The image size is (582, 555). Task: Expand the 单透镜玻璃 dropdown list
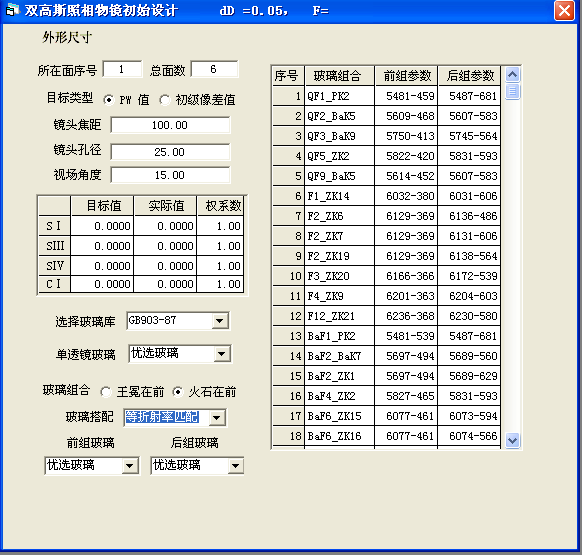point(222,353)
